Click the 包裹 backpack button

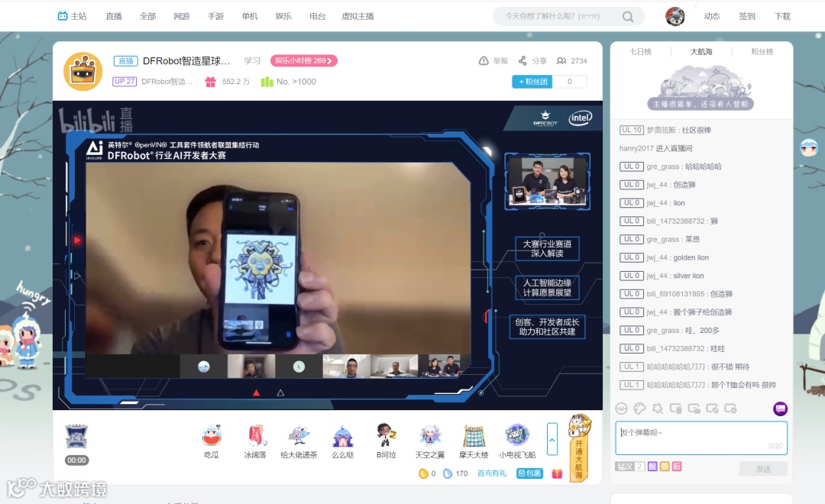[x=529, y=473]
